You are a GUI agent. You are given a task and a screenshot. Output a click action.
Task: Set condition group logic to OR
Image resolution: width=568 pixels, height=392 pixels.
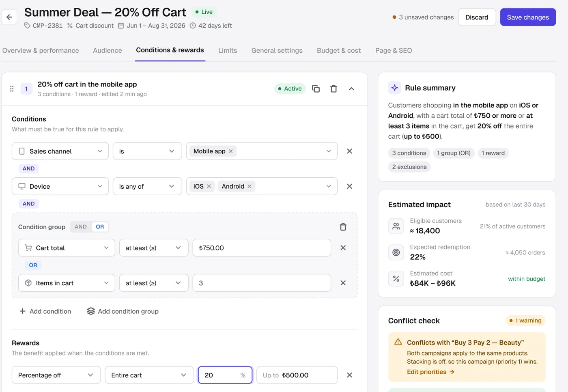pos(100,227)
